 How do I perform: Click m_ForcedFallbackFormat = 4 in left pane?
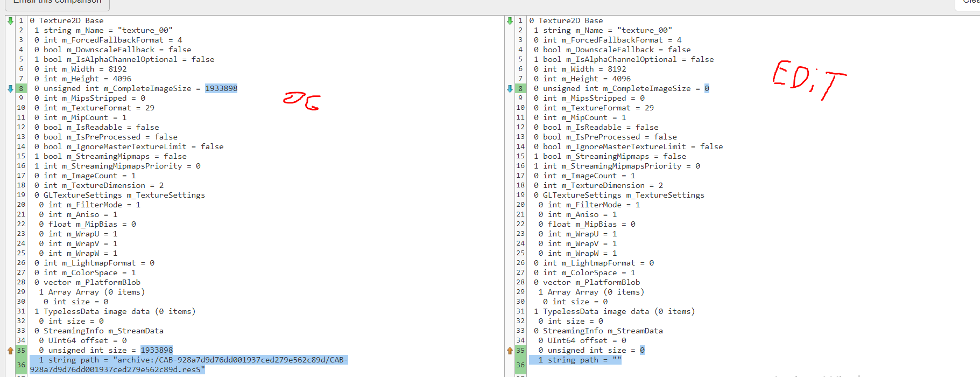click(x=108, y=40)
